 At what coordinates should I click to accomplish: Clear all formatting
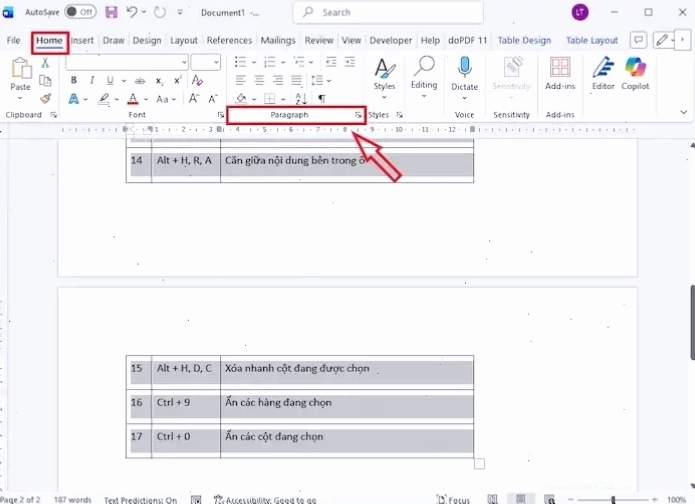[x=197, y=80]
